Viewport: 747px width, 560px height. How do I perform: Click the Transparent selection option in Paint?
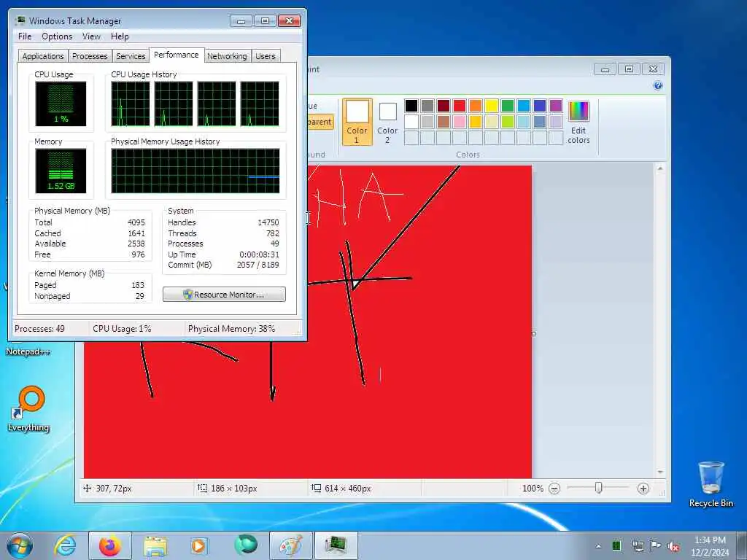click(x=320, y=122)
